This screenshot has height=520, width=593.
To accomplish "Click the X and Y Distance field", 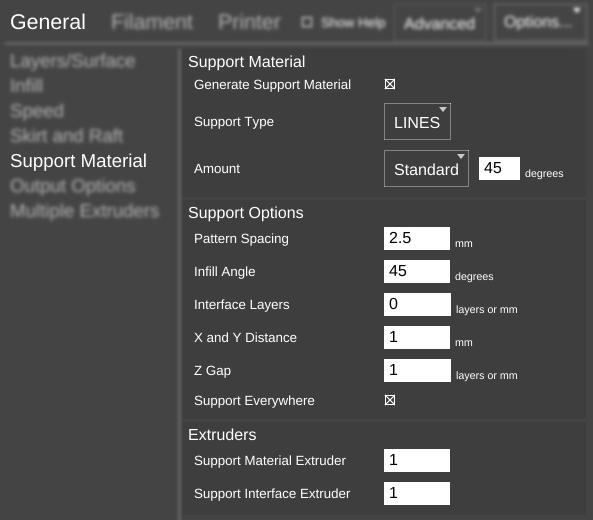I will click(417, 337).
